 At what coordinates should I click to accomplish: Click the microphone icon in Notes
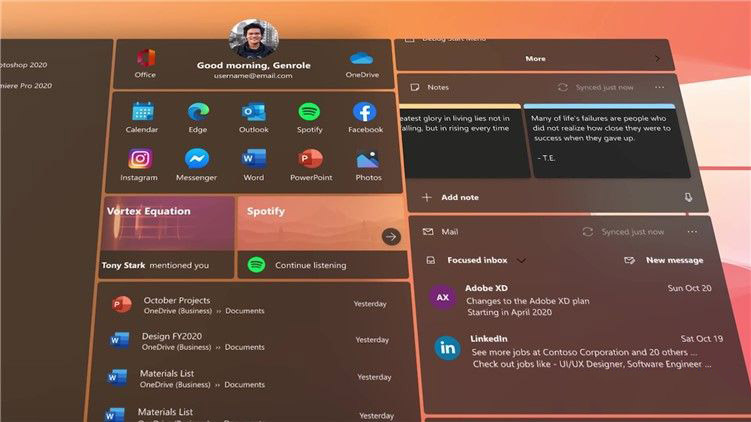[x=688, y=197]
